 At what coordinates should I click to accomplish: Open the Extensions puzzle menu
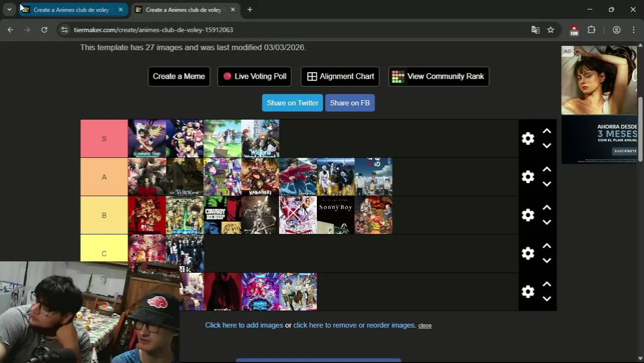592,30
